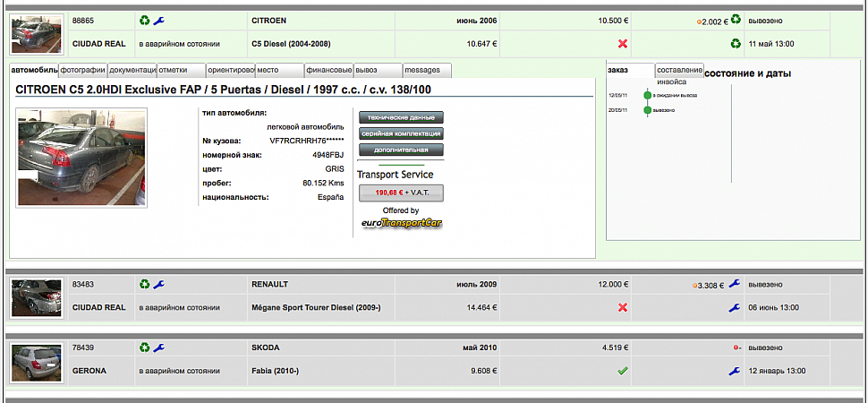The width and height of the screenshot is (868, 403).
Task: Click the green recycle icon beside ID 88865
Action: pos(144,21)
